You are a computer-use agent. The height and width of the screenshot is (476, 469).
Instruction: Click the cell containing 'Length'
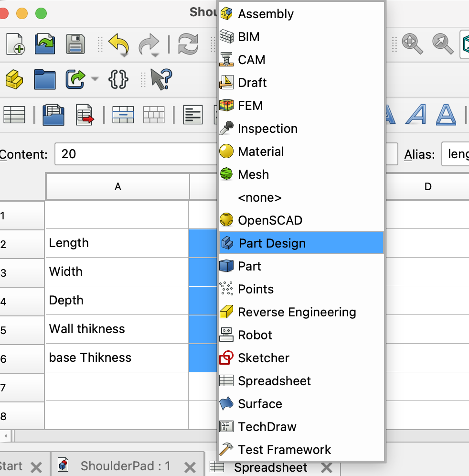(x=117, y=243)
